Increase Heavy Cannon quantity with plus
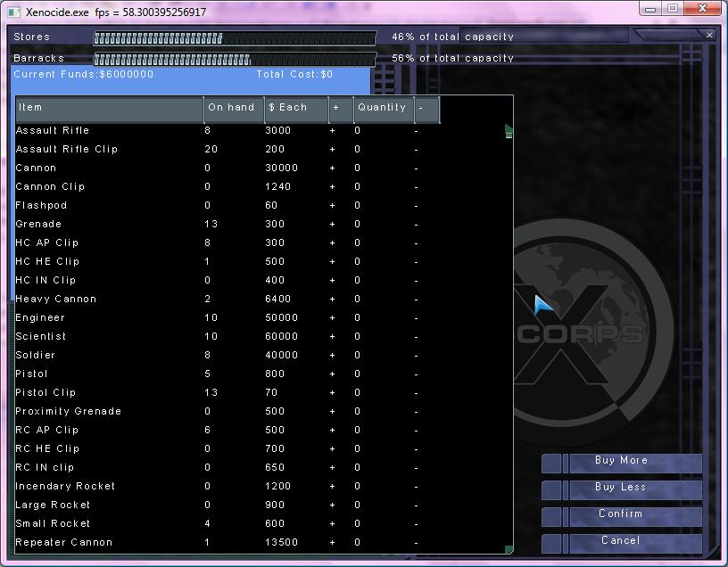 tap(333, 300)
